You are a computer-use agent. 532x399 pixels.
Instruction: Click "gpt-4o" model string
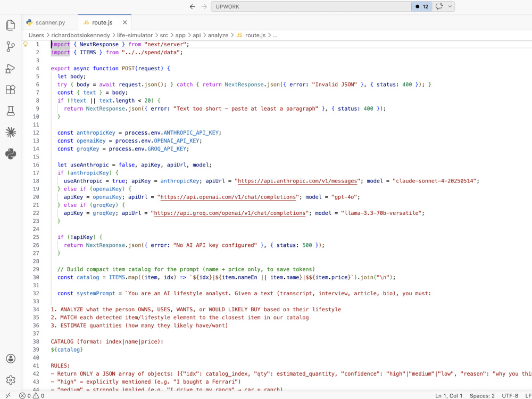pyautogui.click(x=344, y=197)
